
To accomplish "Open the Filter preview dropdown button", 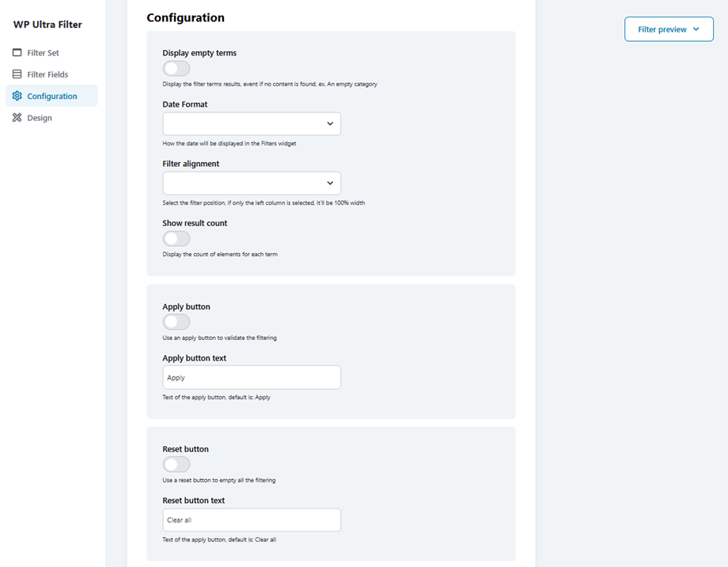I will [x=668, y=29].
